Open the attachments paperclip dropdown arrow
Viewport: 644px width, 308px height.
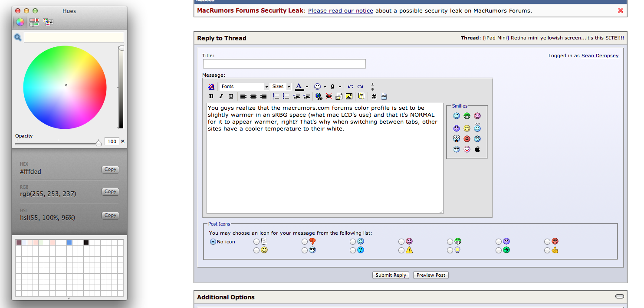340,87
